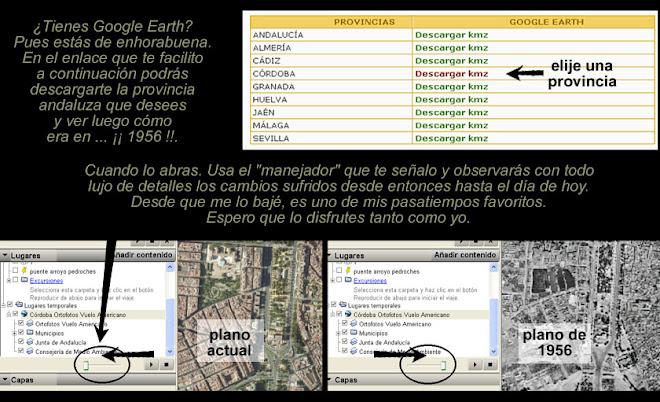Viewport: 660px width, 402px height.
Task: Click time slider handle in plano actual panel
Action: [x=86, y=365]
